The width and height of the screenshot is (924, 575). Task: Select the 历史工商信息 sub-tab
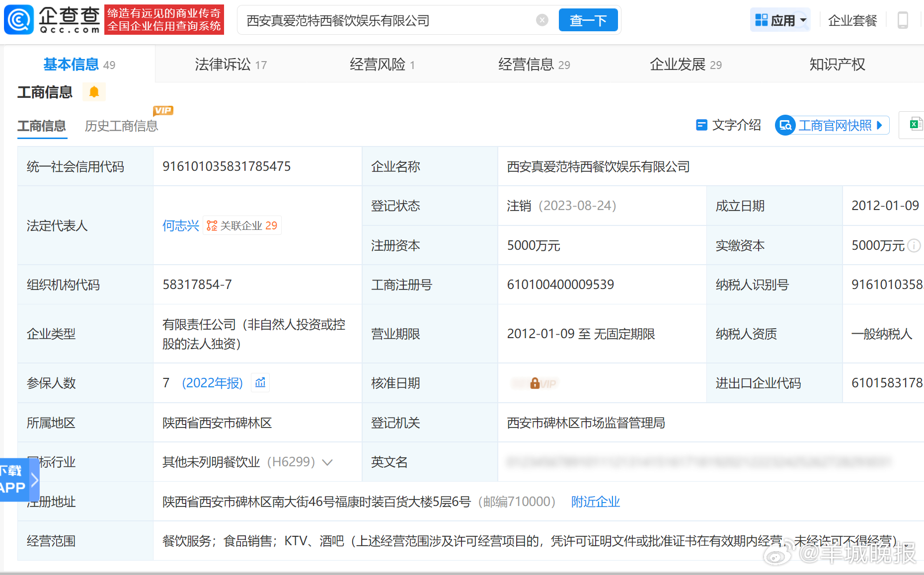point(121,126)
